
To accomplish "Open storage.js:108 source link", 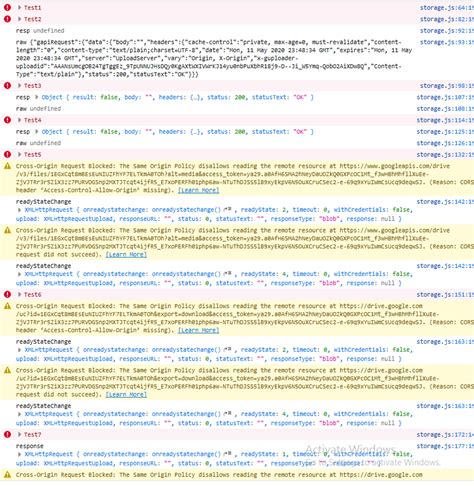I will click(445, 108).
